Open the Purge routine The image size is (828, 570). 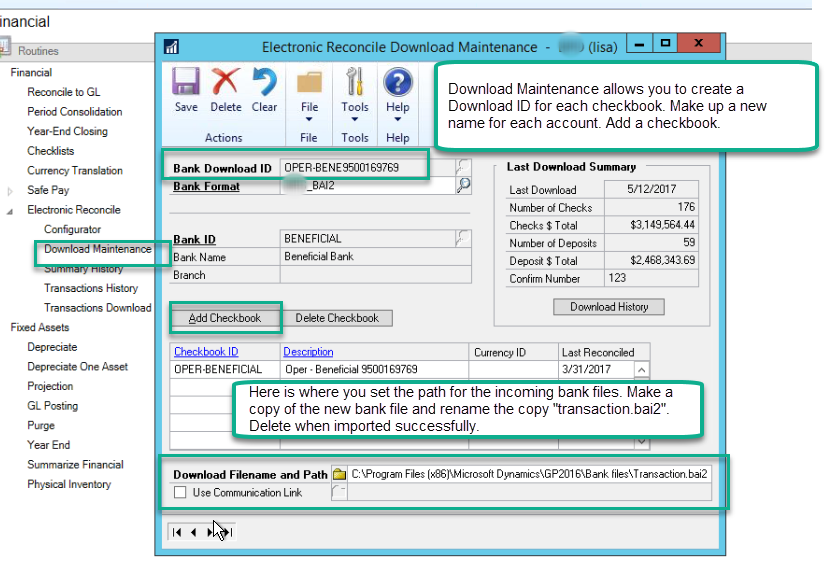tap(41, 425)
